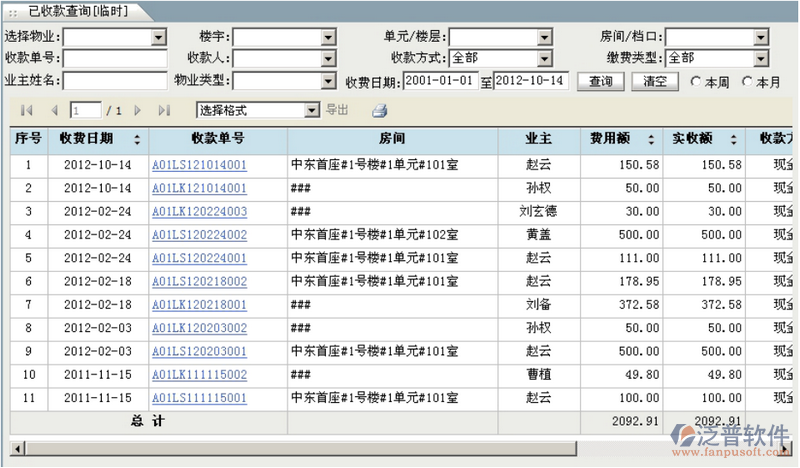Open receipt link A01LS121014001
This screenshot has height=468, width=800.
199,165
